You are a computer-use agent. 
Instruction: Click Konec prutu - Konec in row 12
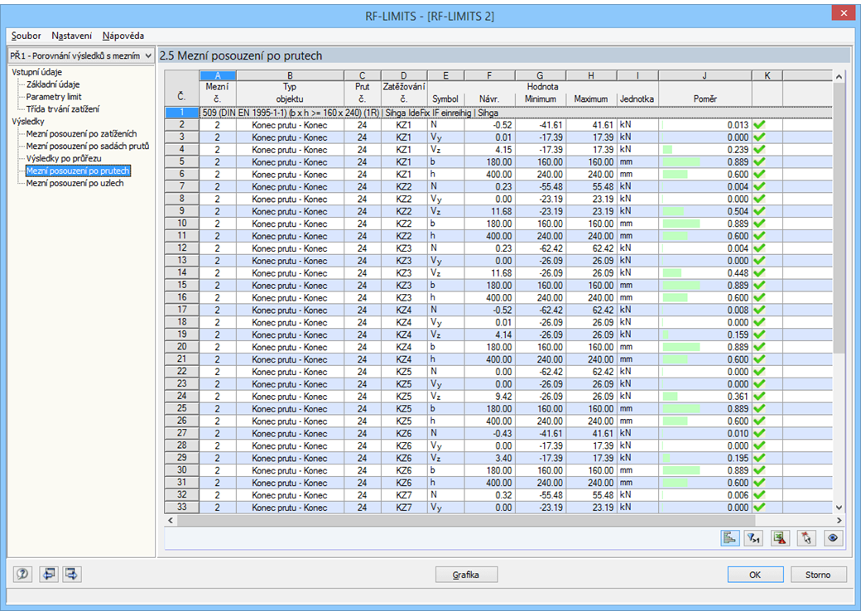[x=290, y=248]
